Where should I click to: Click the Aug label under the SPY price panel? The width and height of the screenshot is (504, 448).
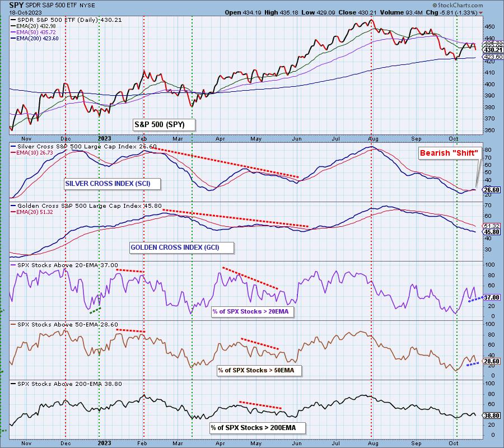tap(373, 139)
